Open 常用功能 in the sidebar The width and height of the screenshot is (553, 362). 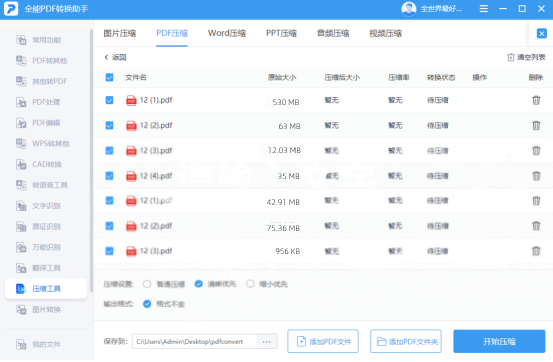[39, 40]
